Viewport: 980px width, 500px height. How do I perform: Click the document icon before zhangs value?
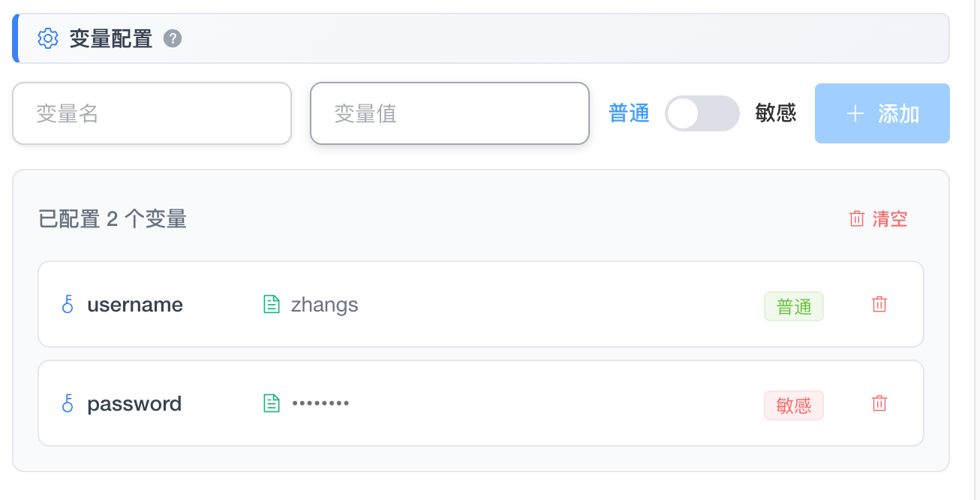[271, 304]
